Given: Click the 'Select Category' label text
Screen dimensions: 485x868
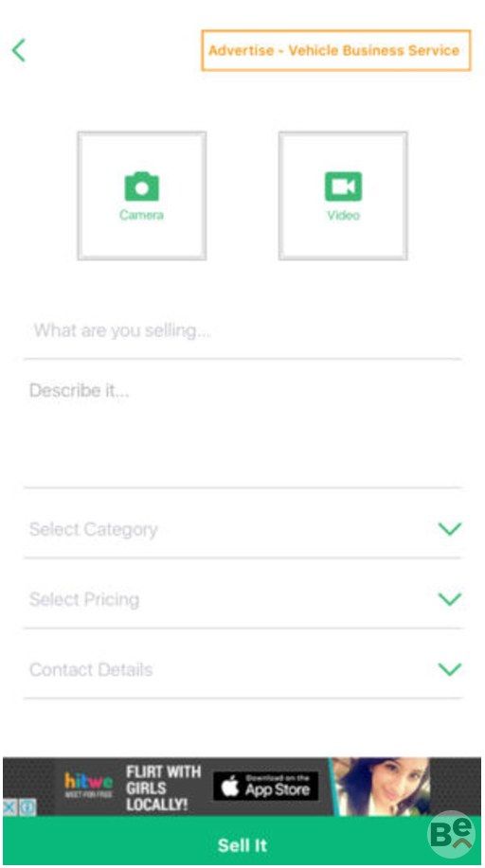Looking at the screenshot, I should [93, 530].
